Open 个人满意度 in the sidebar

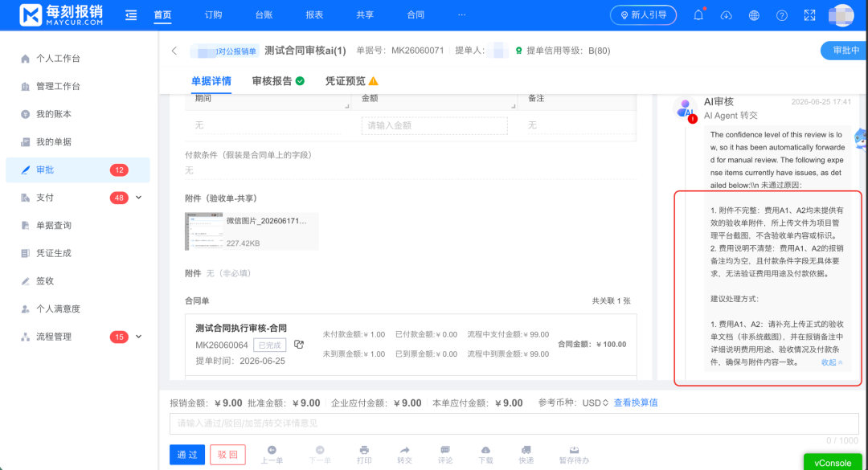pos(58,309)
